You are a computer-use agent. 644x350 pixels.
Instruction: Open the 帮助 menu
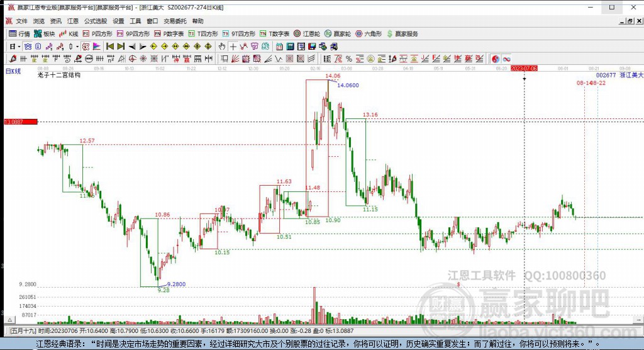pyautogui.click(x=197, y=21)
